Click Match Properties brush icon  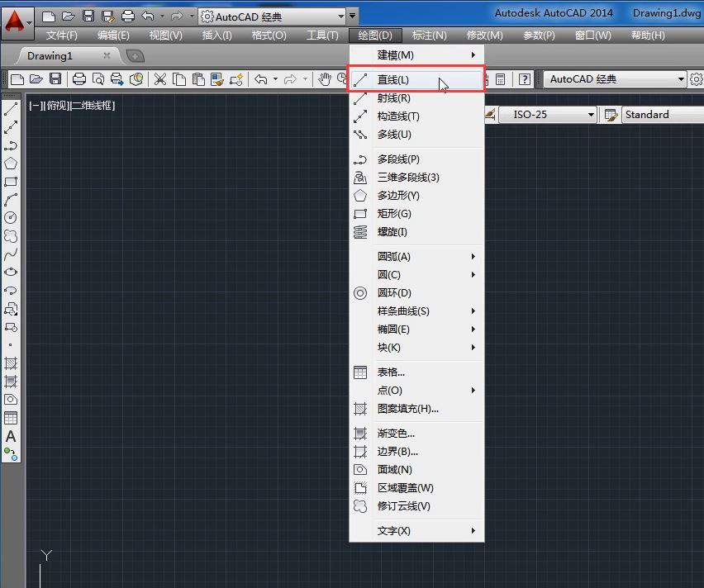point(216,79)
